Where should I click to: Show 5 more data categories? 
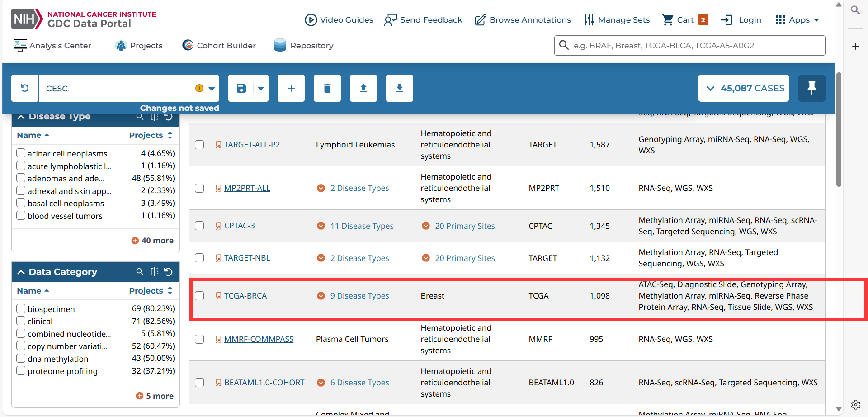pos(155,396)
